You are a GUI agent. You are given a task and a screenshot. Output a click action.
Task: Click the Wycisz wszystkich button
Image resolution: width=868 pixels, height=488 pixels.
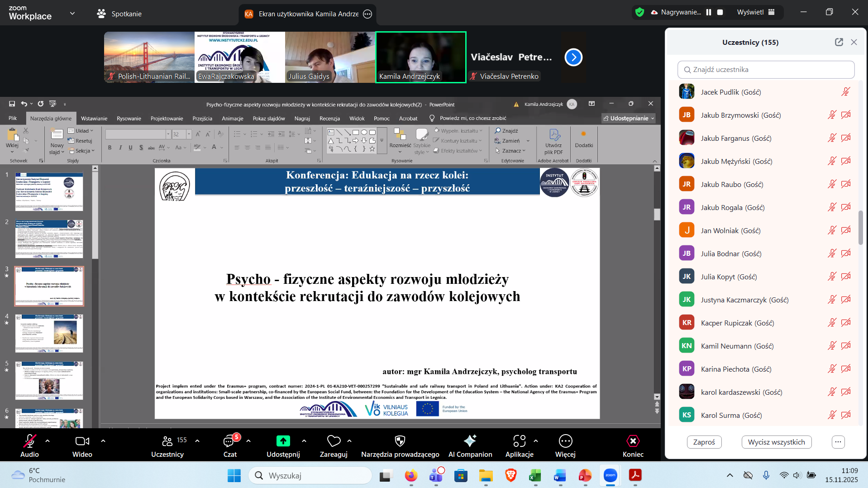[x=776, y=442]
